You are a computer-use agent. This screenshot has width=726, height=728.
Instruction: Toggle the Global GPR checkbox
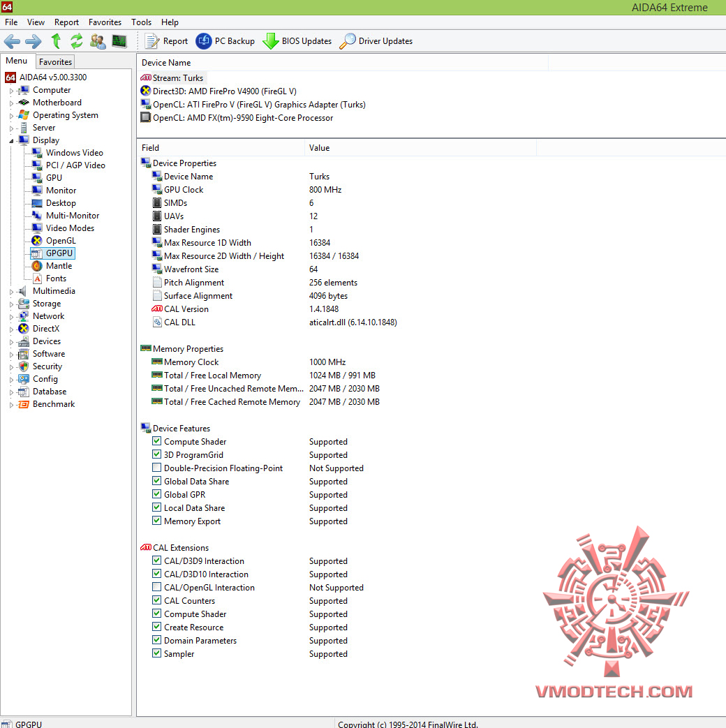pyautogui.click(x=157, y=494)
